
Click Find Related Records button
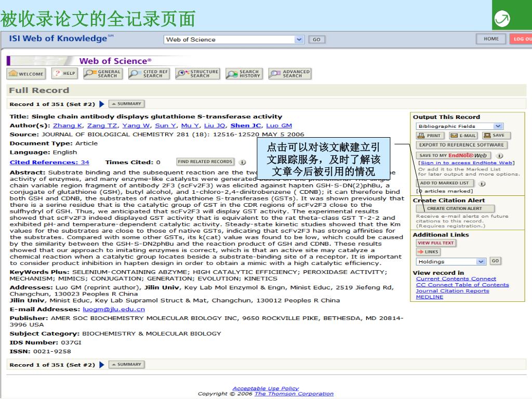(x=205, y=162)
